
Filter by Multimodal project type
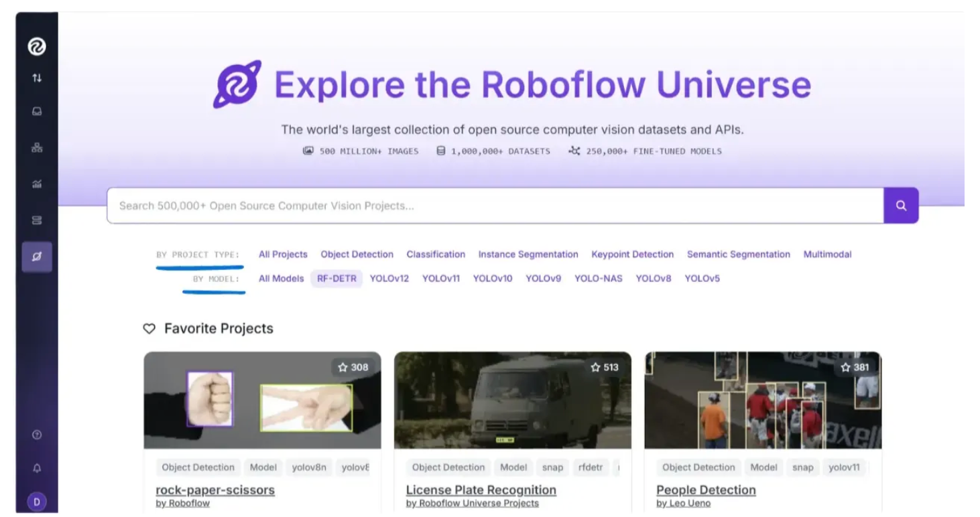coord(827,254)
